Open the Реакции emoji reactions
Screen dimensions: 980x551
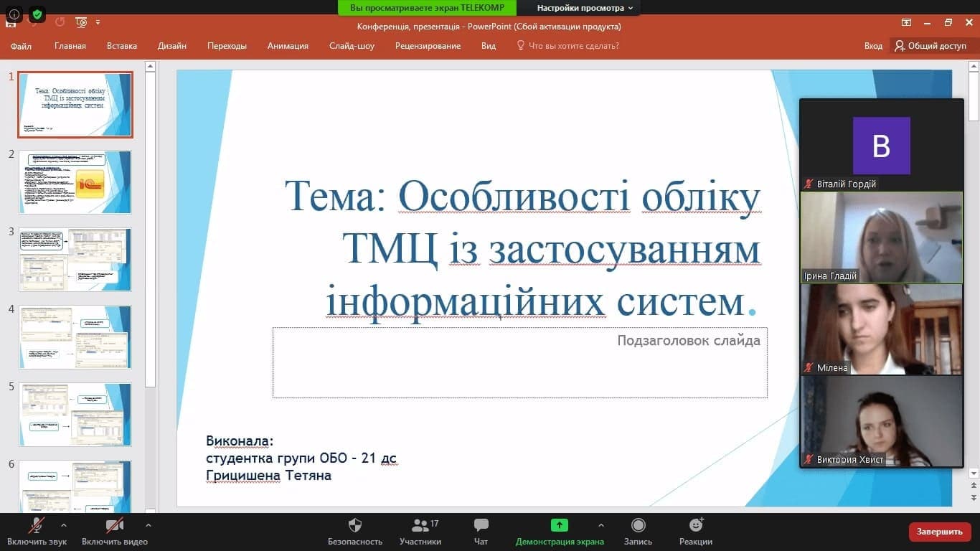695,526
